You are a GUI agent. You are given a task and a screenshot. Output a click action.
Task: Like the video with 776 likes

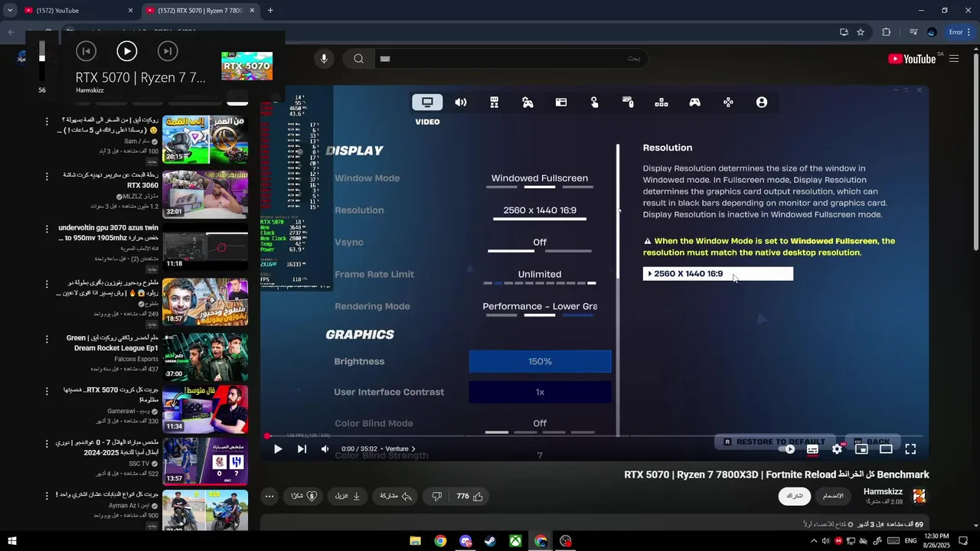pos(470,497)
